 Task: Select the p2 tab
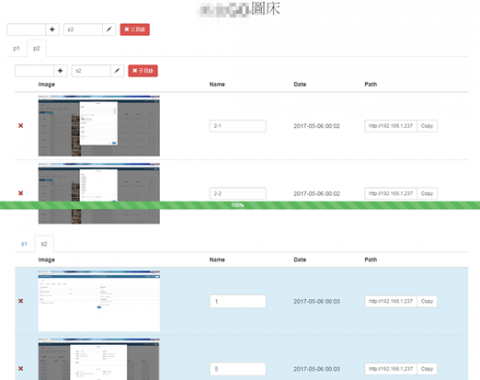pyautogui.click(x=37, y=49)
